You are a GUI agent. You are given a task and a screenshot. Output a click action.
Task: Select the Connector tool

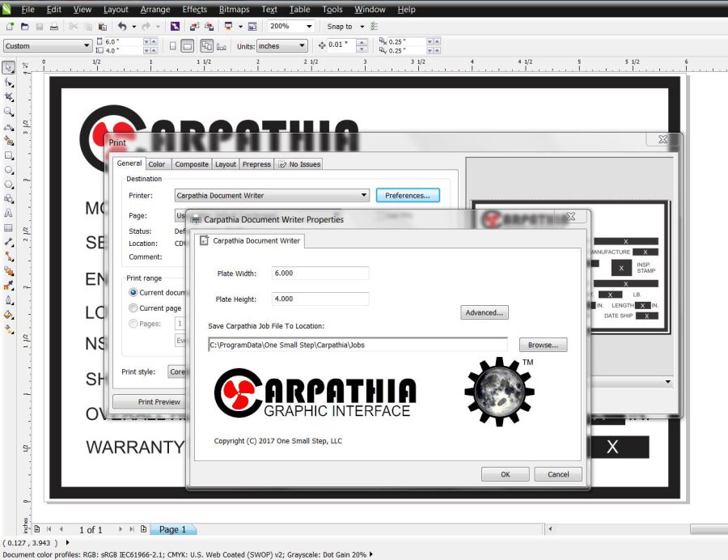(8, 257)
